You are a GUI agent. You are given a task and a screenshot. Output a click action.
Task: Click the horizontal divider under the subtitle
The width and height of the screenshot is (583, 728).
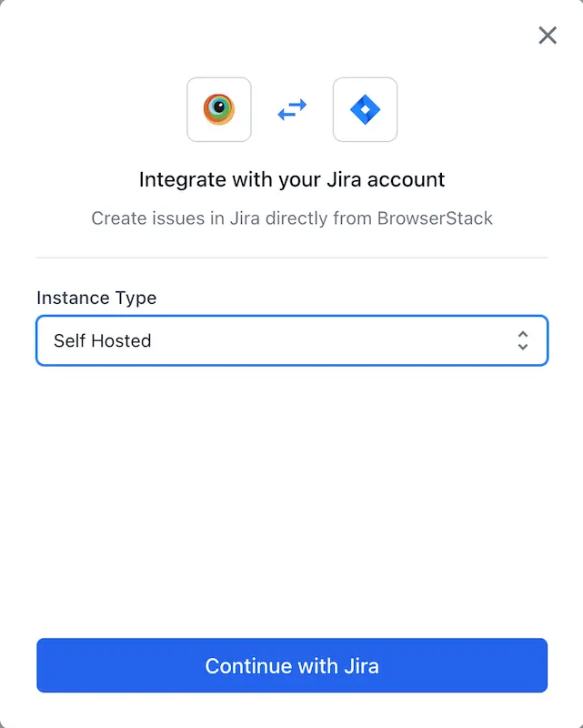[292, 258]
